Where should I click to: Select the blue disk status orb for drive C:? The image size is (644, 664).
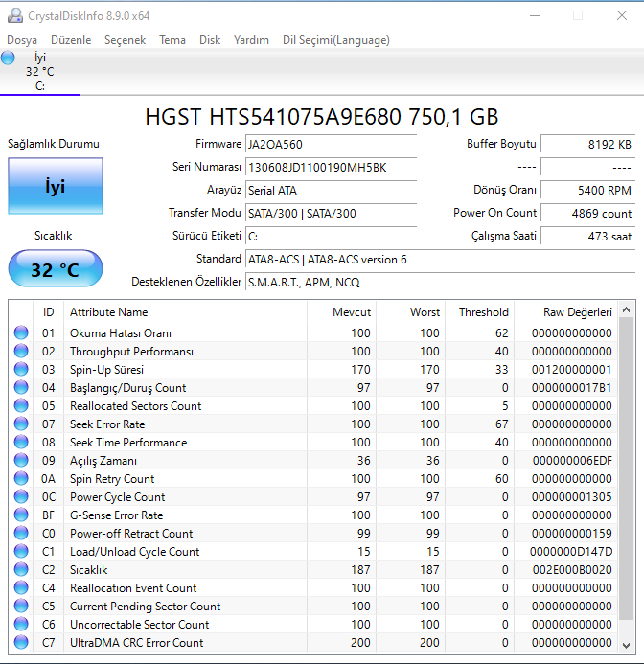pyautogui.click(x=9, y=58)
